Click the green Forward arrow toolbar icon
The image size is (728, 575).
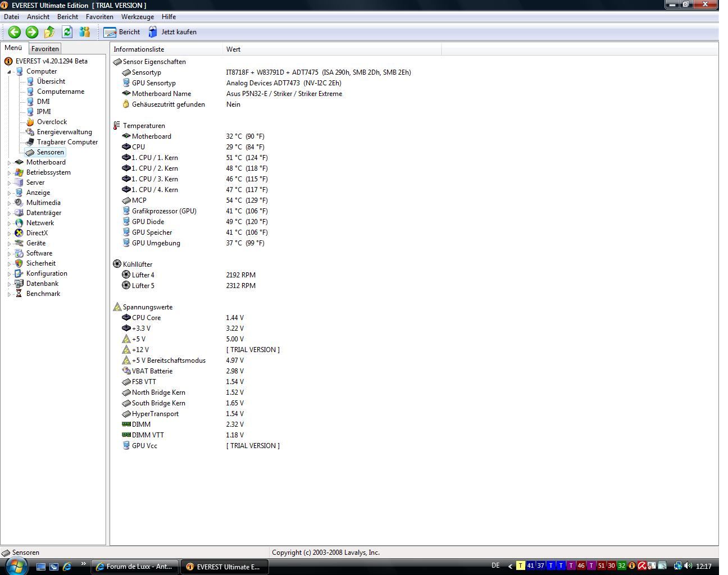coord(32,32)
